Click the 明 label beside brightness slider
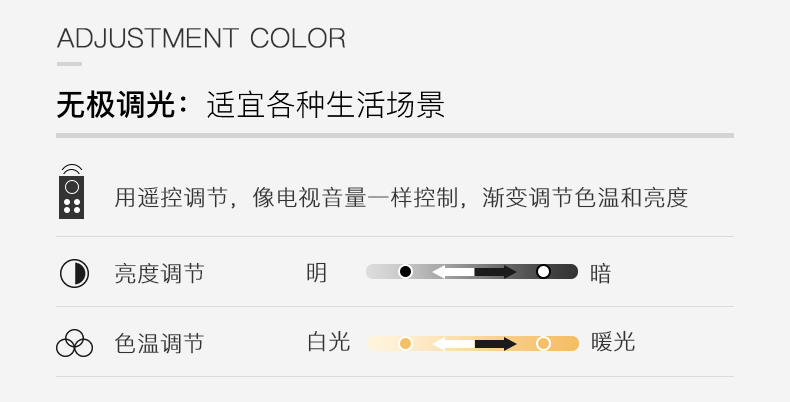This screenshot has height=402, width=790. pyautogui.click(x=316, y=274)
